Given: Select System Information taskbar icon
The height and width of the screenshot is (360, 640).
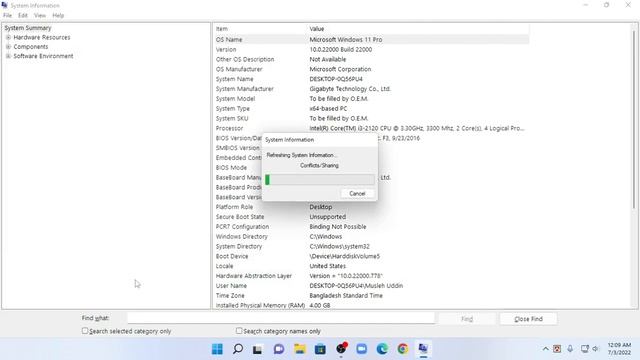Looking at the screenshot, I should tap(423, 349).
